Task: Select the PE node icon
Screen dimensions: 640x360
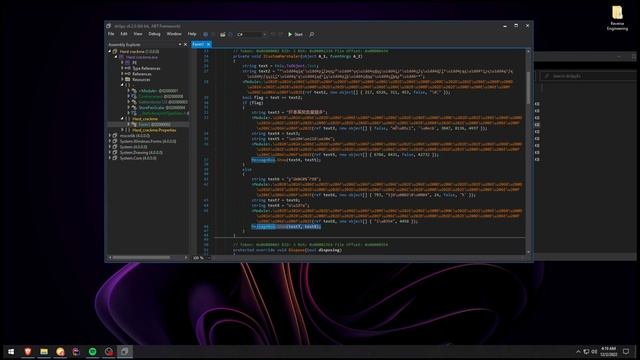Action: pyautogui.click(x=127, y=63)
